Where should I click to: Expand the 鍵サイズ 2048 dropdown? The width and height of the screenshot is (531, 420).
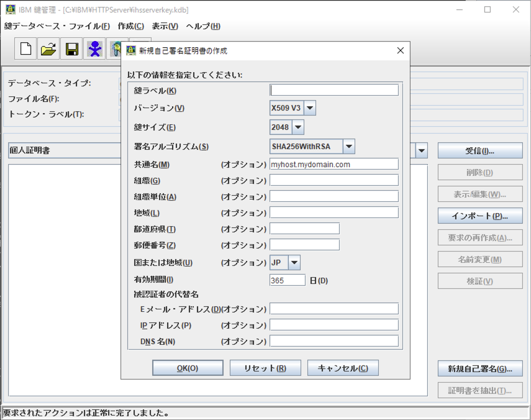(298, 127)
